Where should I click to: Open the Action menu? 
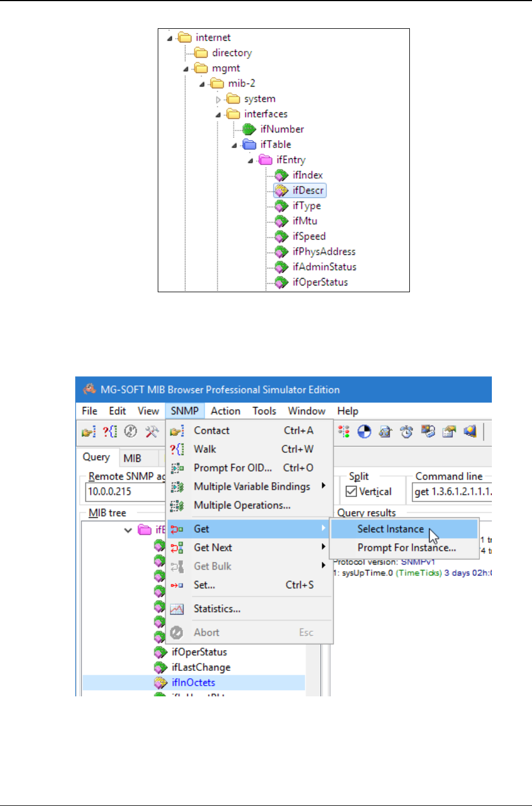coord(226,411)
